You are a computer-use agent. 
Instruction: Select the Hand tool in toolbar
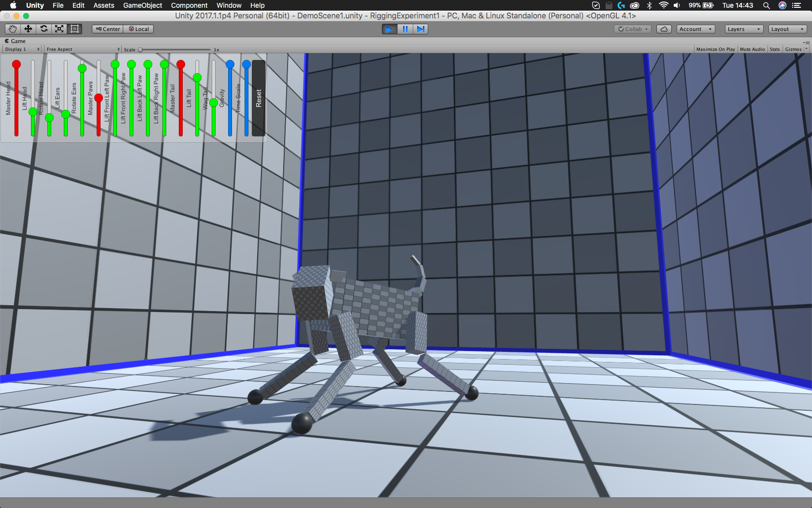pos(13,29)
